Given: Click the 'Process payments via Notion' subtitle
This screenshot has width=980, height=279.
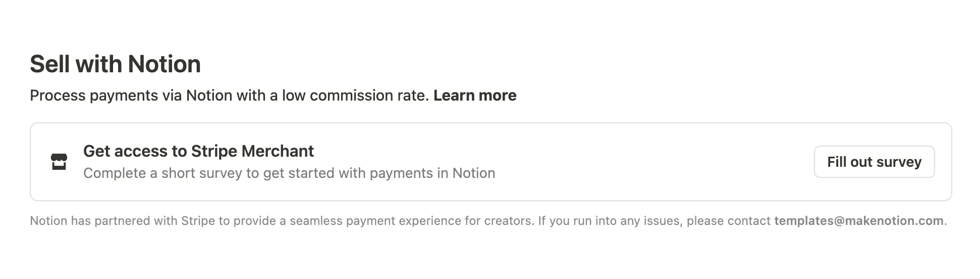Looking at the screenshot, I should (230, 96).
